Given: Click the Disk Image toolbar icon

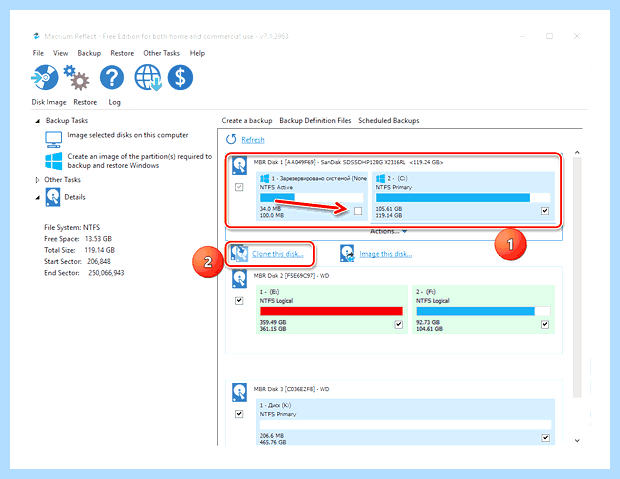Looking at the screenshot, I should pos(45,77).
